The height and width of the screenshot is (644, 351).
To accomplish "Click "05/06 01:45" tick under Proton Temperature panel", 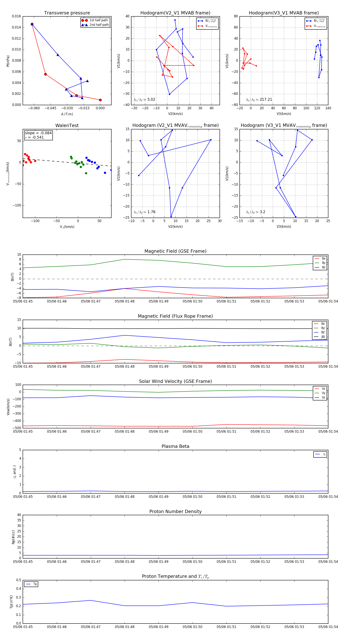I will tap(23, 627).
